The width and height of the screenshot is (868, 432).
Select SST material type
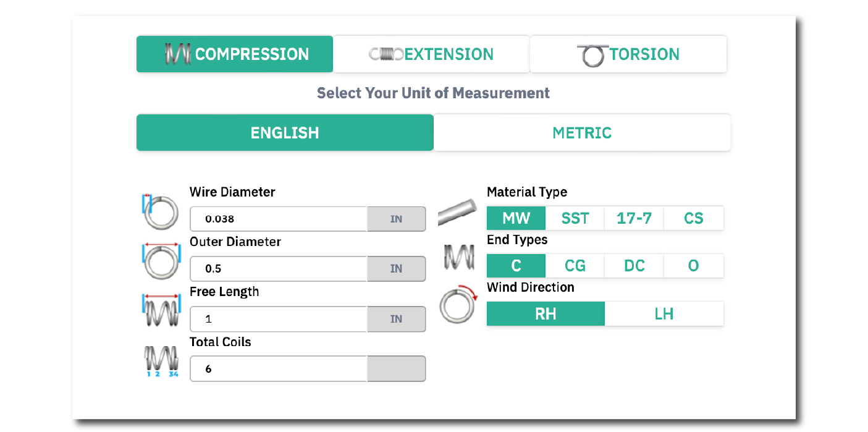point(575,218)
